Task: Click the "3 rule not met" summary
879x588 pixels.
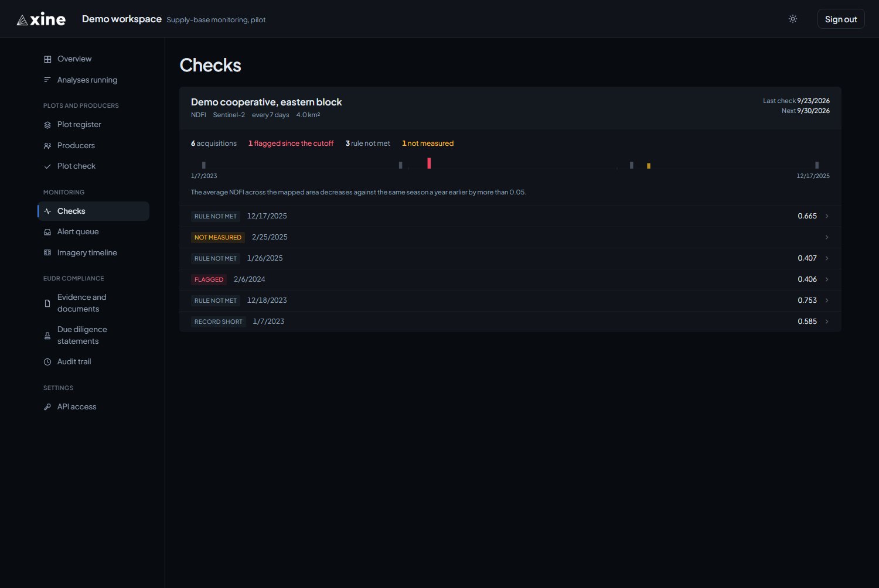Action: (x=368, y=143)
